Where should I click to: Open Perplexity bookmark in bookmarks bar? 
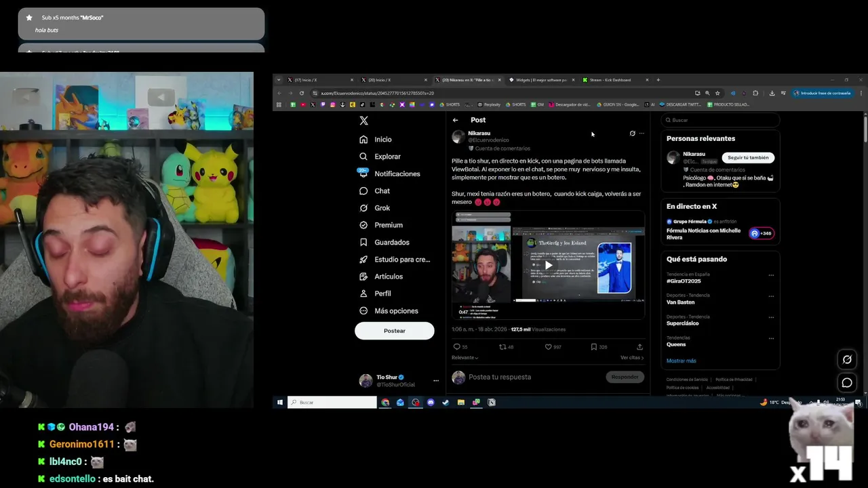coord(489,104)
